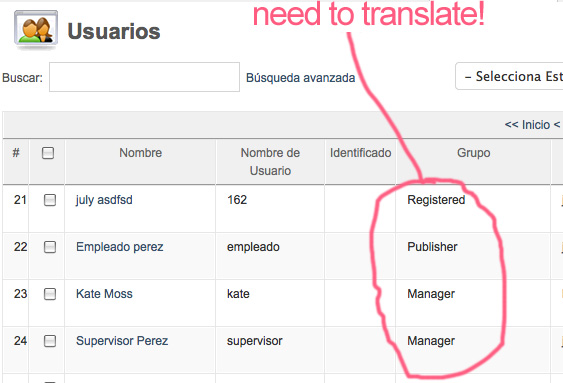
Task: Open the Selecciona Estado dropdown
Action: 509,76
